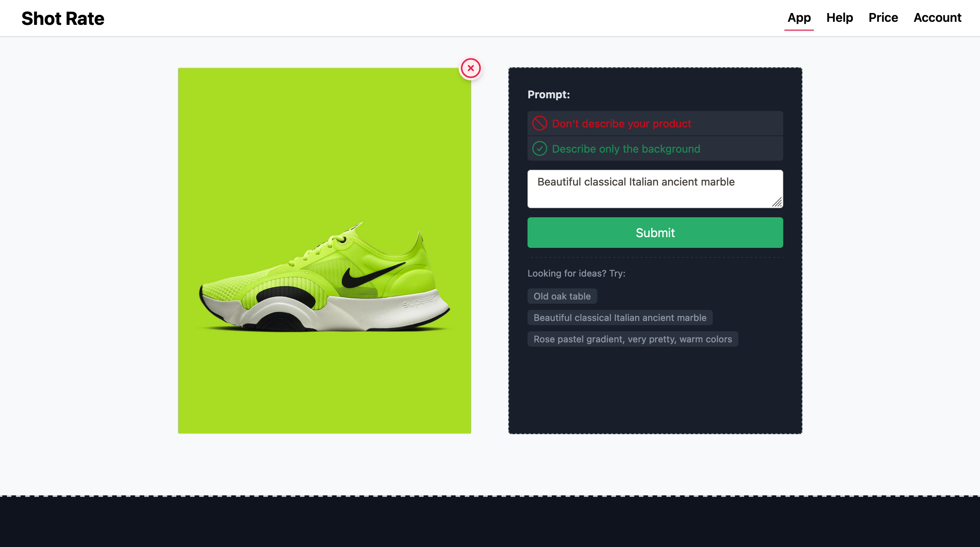Pick the "Rose pastel gradient, very pretty, warm colors" suggestion
Viewport: 980px width, 547px height.
click(632, 339)
